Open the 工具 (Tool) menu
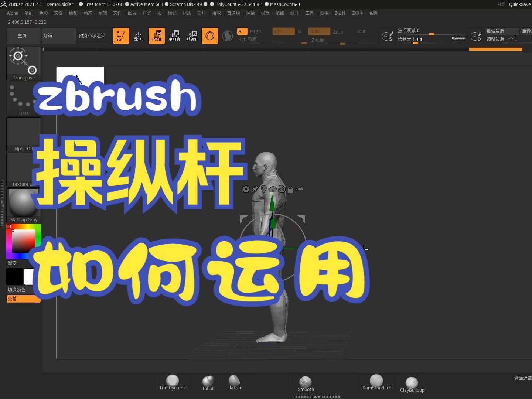Image resolution: width=532 pixels, height=399 pixels. point(310,13)
